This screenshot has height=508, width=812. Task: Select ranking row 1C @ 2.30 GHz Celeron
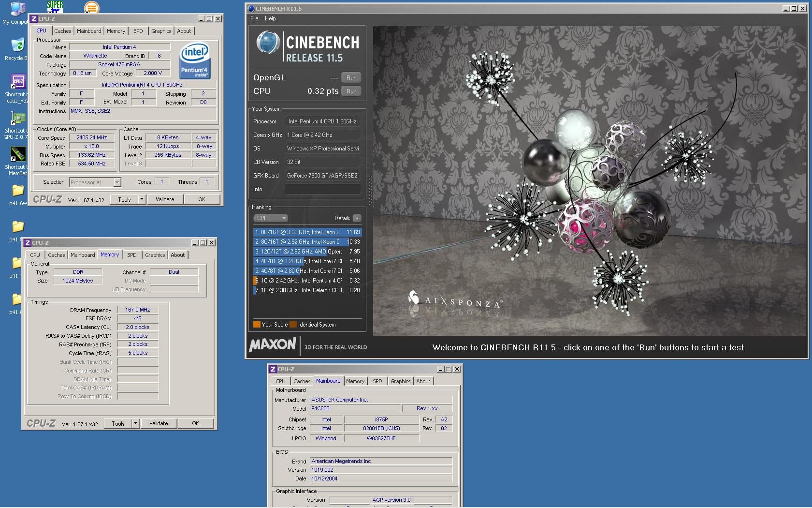pyautogui.click(x=307, y=290)
